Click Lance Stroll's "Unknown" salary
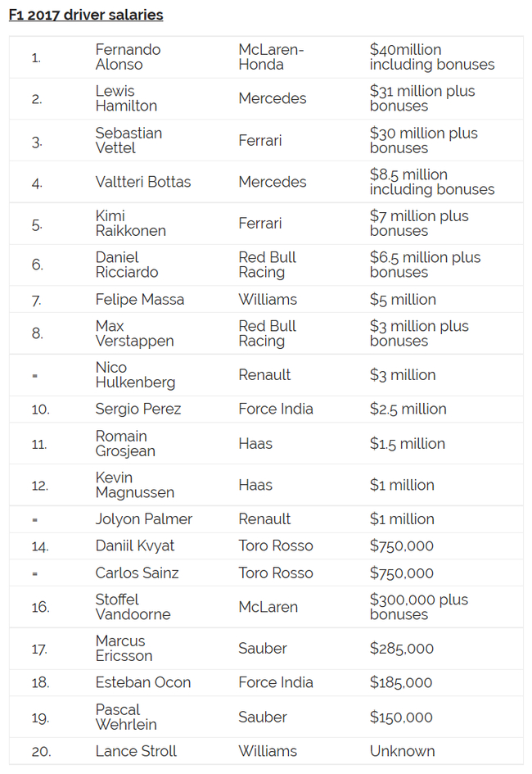Screen dimensions: 532x774 pos(402,751)
